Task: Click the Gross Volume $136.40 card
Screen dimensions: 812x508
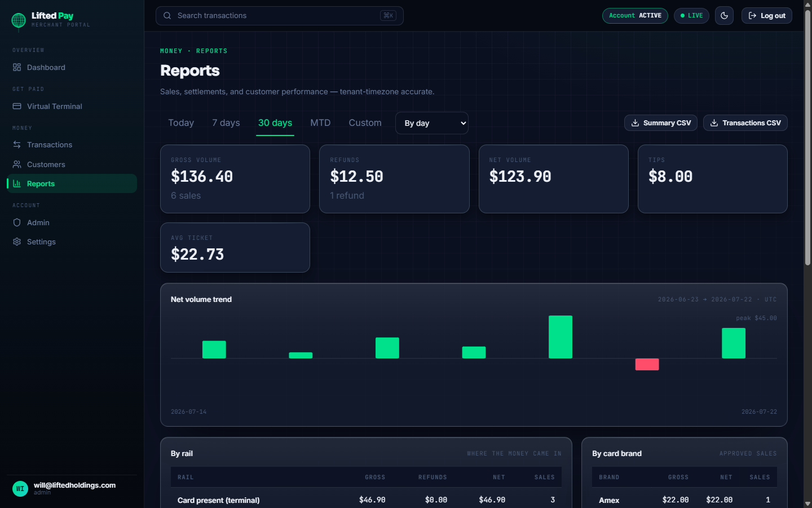Action: (235, 179)
